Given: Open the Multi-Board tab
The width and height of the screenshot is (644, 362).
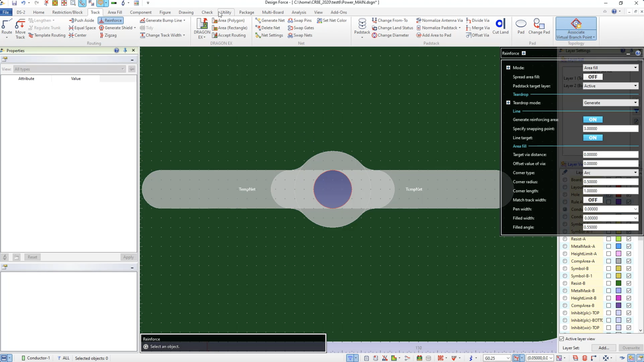Looking at the screenshot, I should click(x=272, y=12).
